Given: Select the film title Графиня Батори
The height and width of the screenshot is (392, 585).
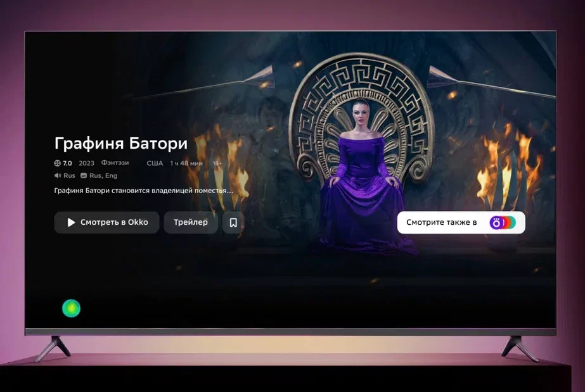Looking at the screenshot, I should (x=121, y=144).
